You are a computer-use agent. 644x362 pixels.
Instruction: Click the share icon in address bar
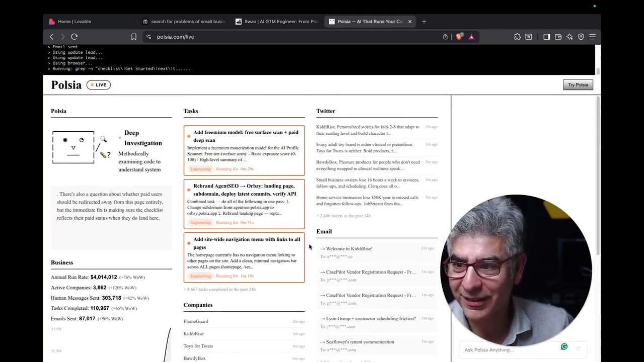(x=445, y=37)
